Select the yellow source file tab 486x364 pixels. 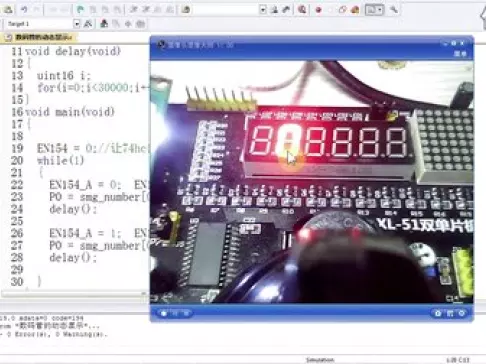[39, 37]
